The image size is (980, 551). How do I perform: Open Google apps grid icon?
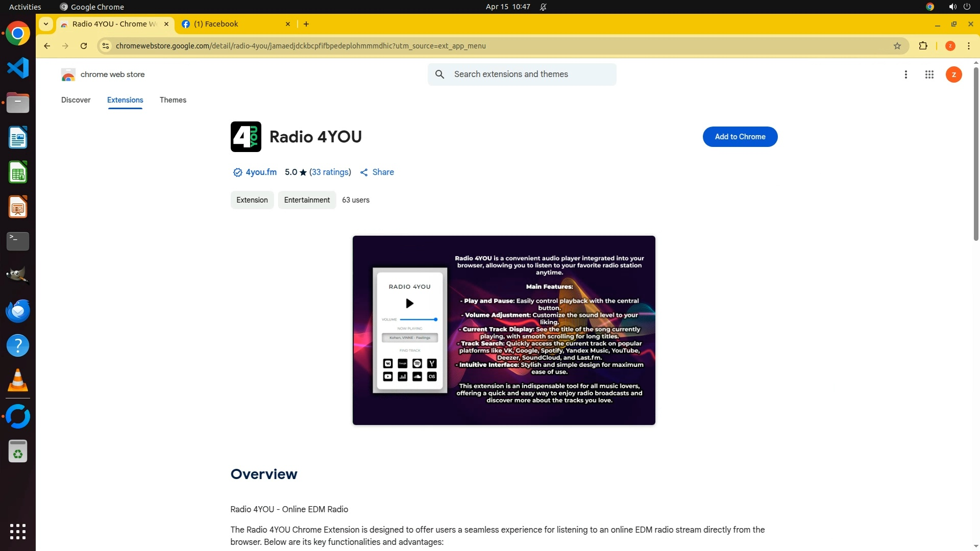click(929, 74)
